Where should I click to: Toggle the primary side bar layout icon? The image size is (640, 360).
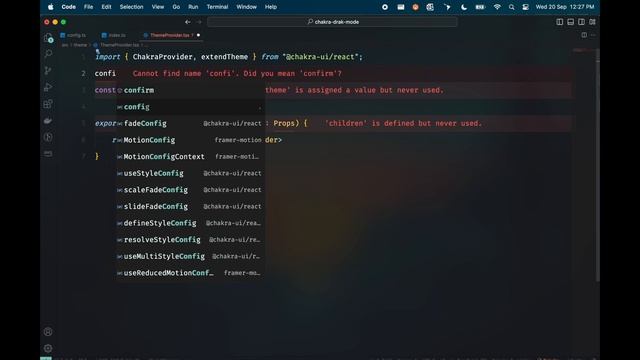coord(560,22)
